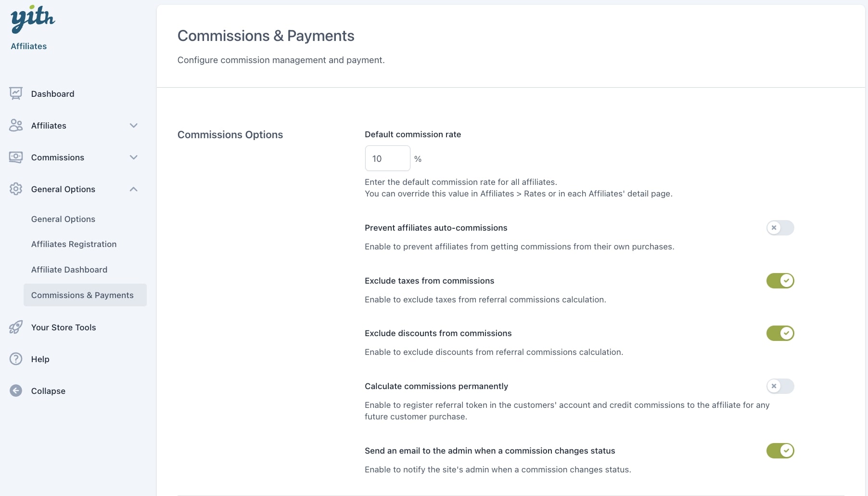This screenshot has width=868, height=496.
Task: Click the Commissions money icon
Action: click(x=16, y=157)
